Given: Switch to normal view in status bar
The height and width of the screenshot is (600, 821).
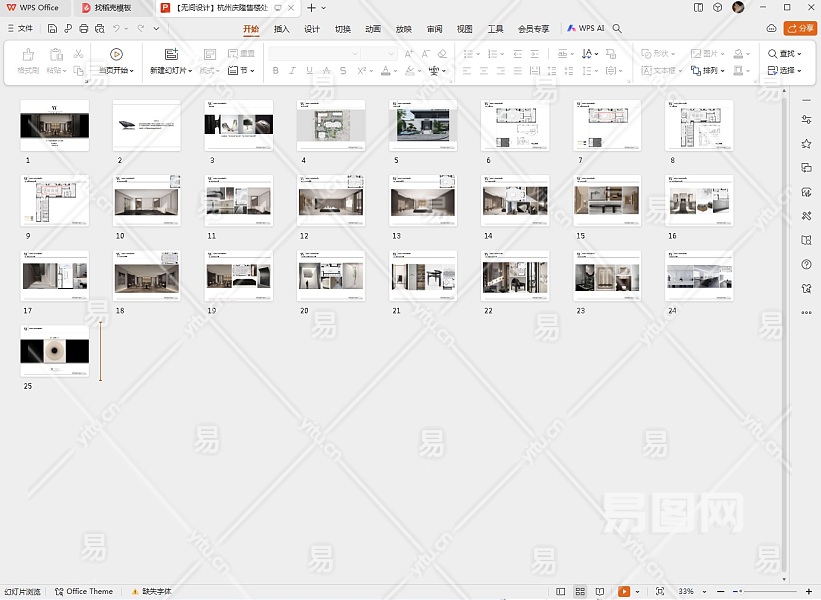Looking at the screenshot, I should click(561, 592).
